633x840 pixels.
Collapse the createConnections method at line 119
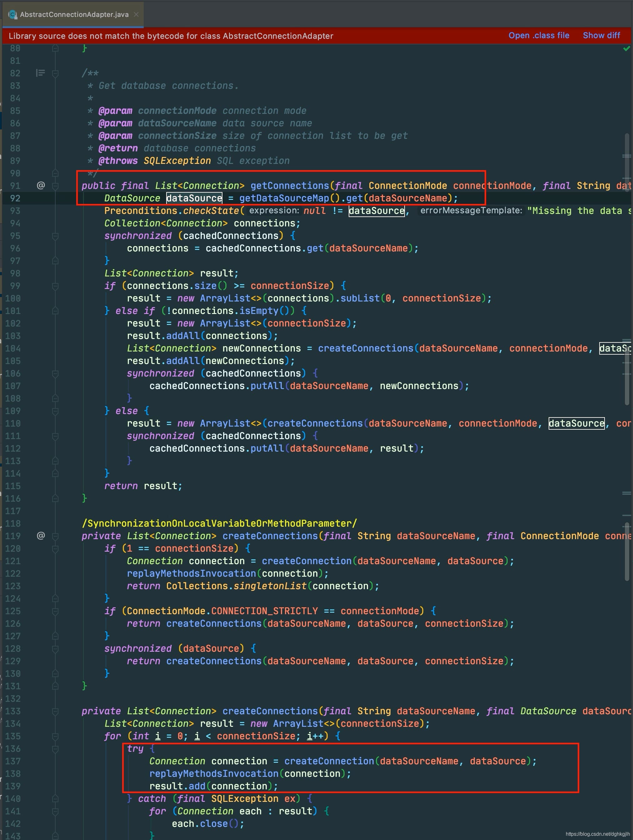pos(55,536)
